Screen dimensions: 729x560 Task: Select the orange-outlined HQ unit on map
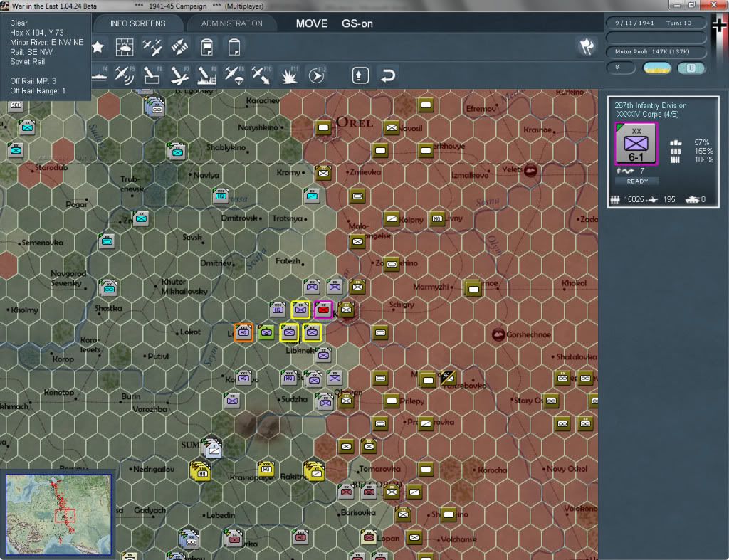point(243,332)
